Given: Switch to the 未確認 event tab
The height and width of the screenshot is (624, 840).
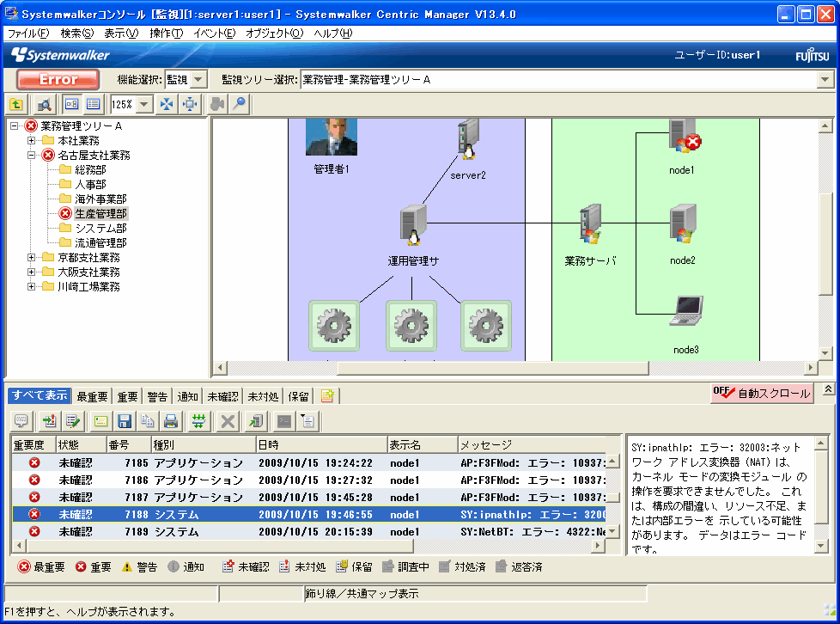Looking at the screenshot, I should click(x=222, y=397).
